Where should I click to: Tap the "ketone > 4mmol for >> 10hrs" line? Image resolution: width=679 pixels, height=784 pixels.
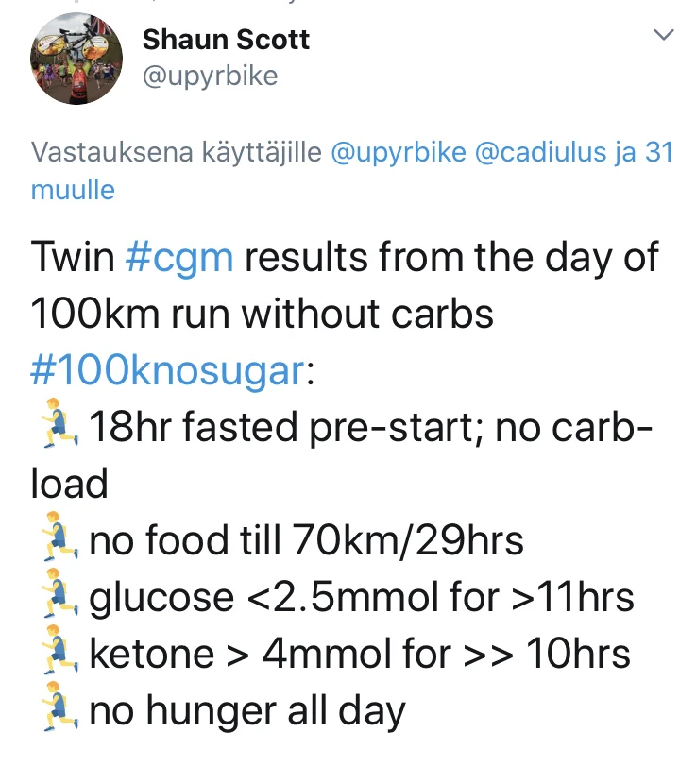point(359,655)
